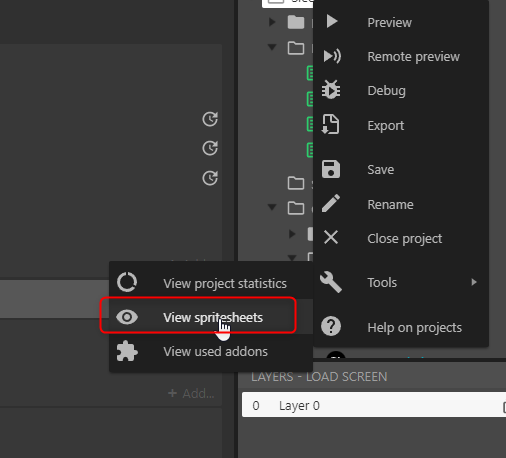Screen dimensions: 506x458
Task: Click the topmost reset arrow icon
Action: [210, 119]
